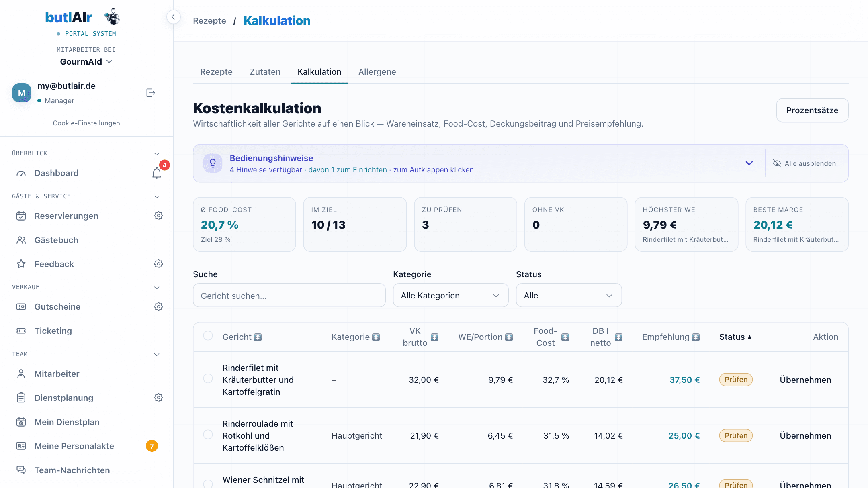Select the Wiener Schnitzel row checkbox
868x488 pixels.
tap(208, 484)
